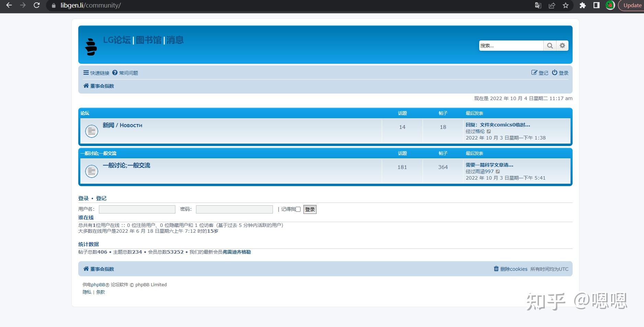
Task: Open the 快速链接 quick links menu
Action: 96,73
